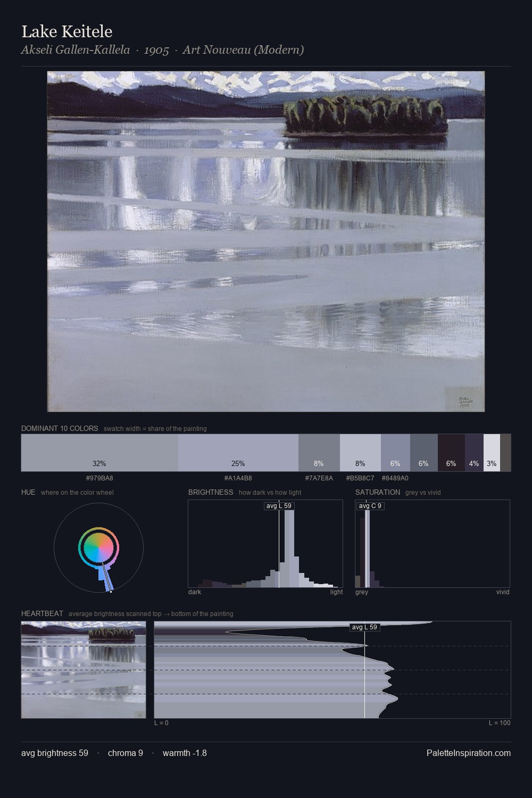Click the 'SATURATION' section heading
532x798 pixels.
click(x=378, y=492)
